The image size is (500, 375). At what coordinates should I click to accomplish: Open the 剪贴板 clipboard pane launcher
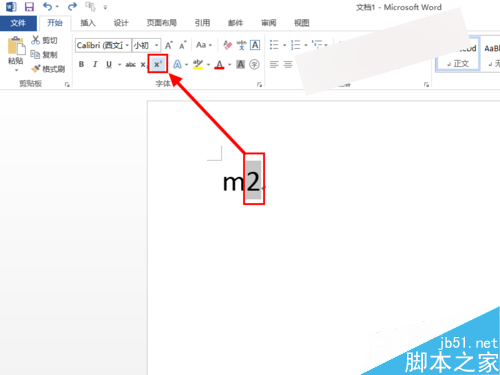tap(67, 85)
